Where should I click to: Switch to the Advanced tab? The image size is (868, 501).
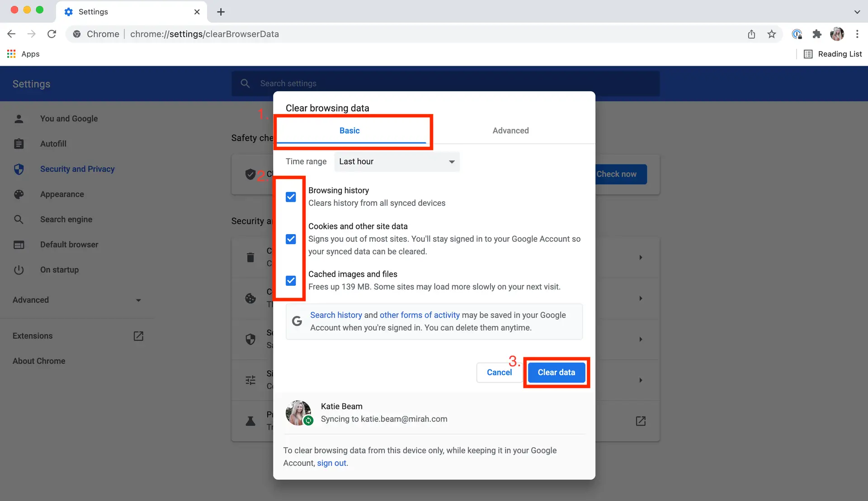[510, 131]
